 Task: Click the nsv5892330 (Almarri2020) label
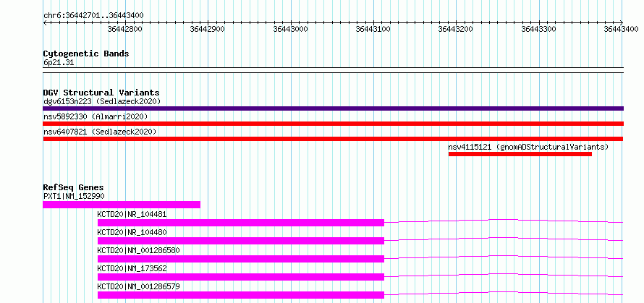click(96, 116)
